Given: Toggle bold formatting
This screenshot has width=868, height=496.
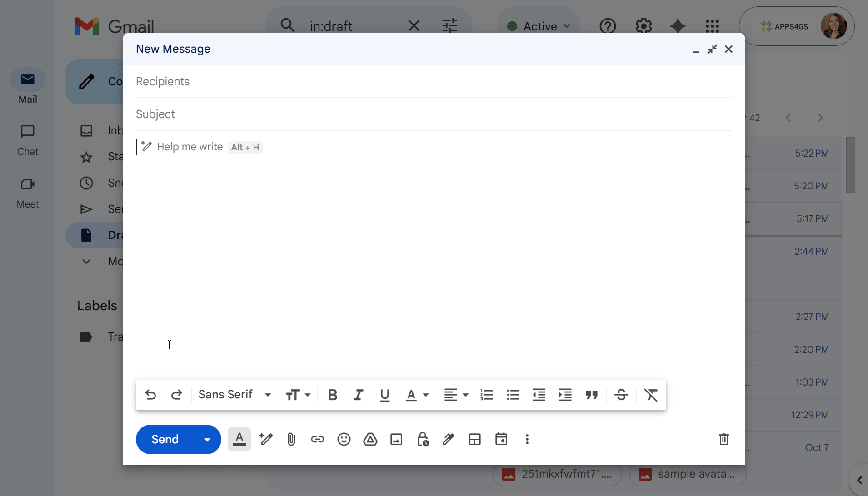Looking at the screenshot, I should coord(332,395).
